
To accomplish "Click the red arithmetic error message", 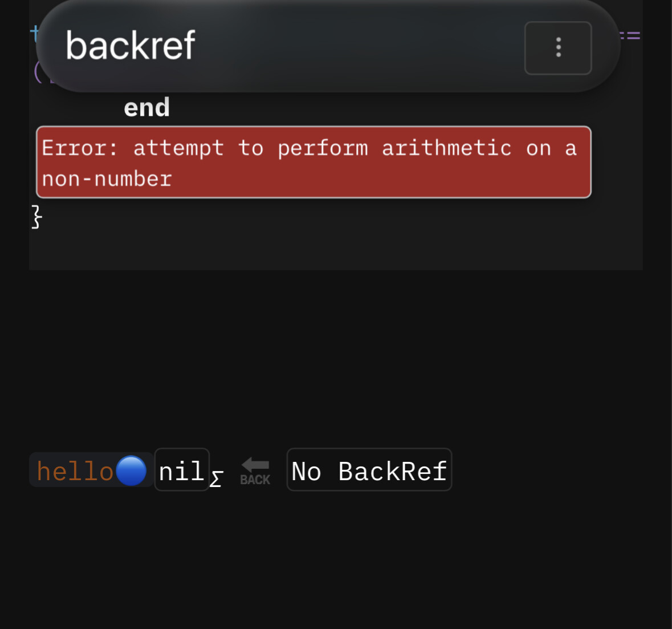I will 313,163.
